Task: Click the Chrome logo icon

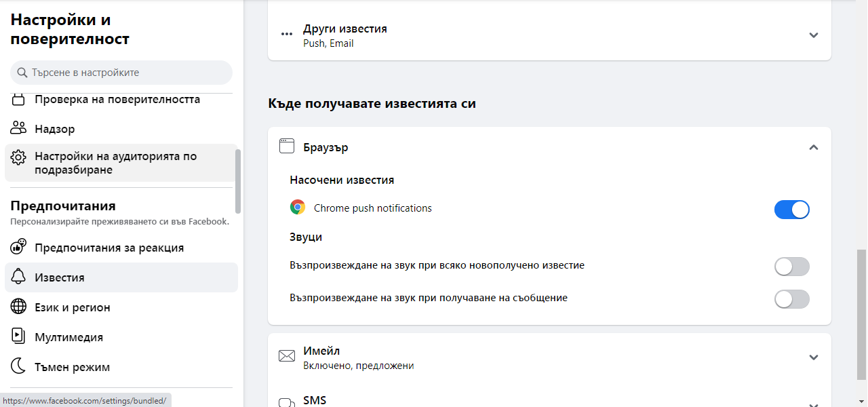Action: coord(297,208)
